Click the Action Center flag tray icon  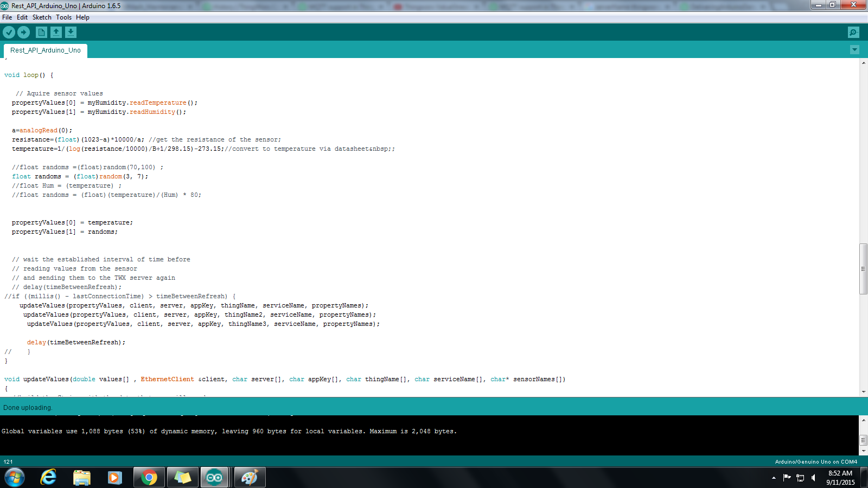point(787,478)
